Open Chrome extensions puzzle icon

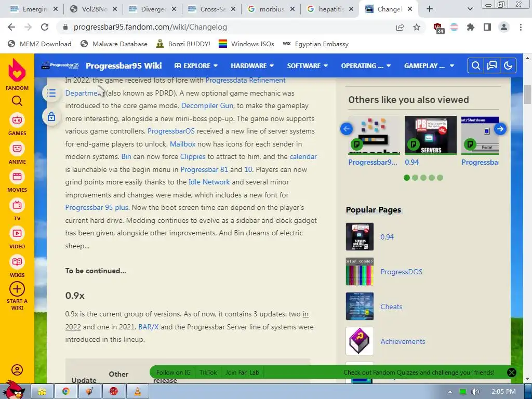pyautogui.click(x=471, y=27)
